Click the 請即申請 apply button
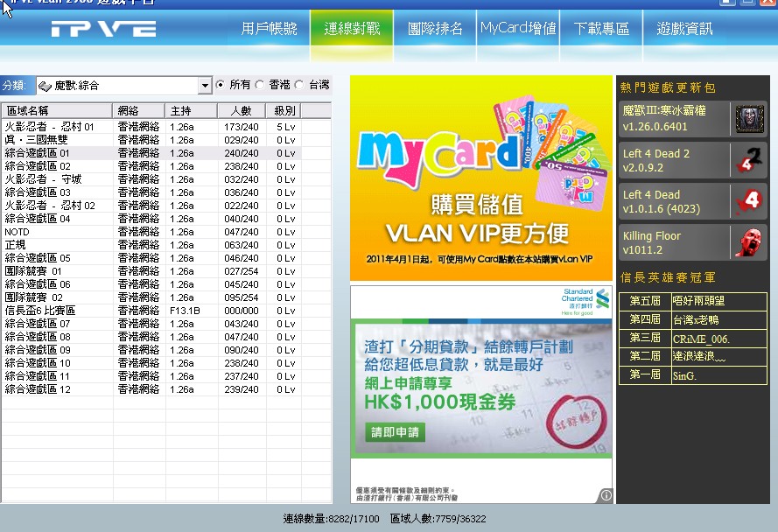The width and height of the screenshot is (778, 532). [396, 432]
